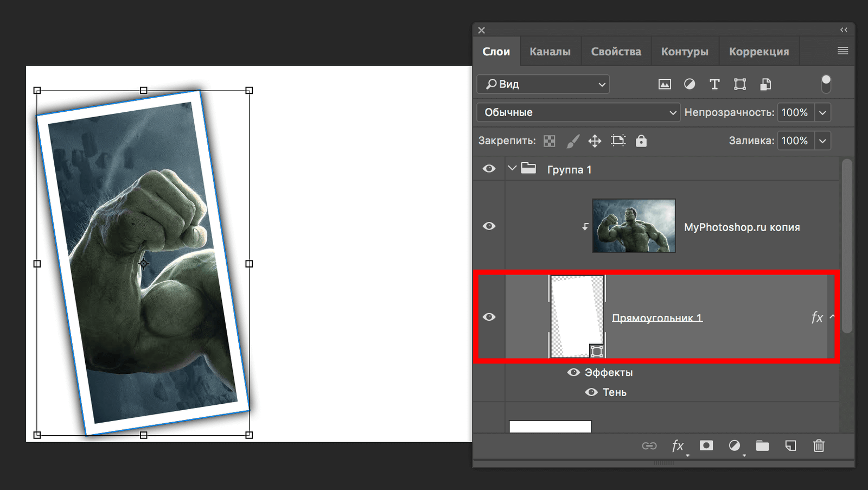Select the Прямоугольник 1 layer name
The width and height of the screenshot is (868, 490).
pyautogui.click(x=657, y=318)
